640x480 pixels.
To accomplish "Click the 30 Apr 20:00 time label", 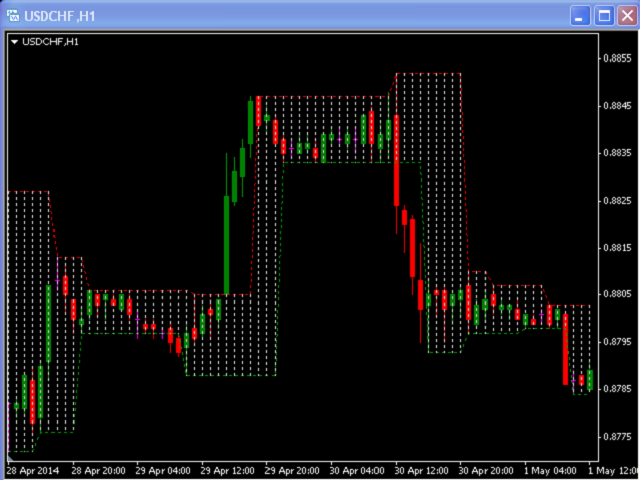I will [x=486, y=471].
